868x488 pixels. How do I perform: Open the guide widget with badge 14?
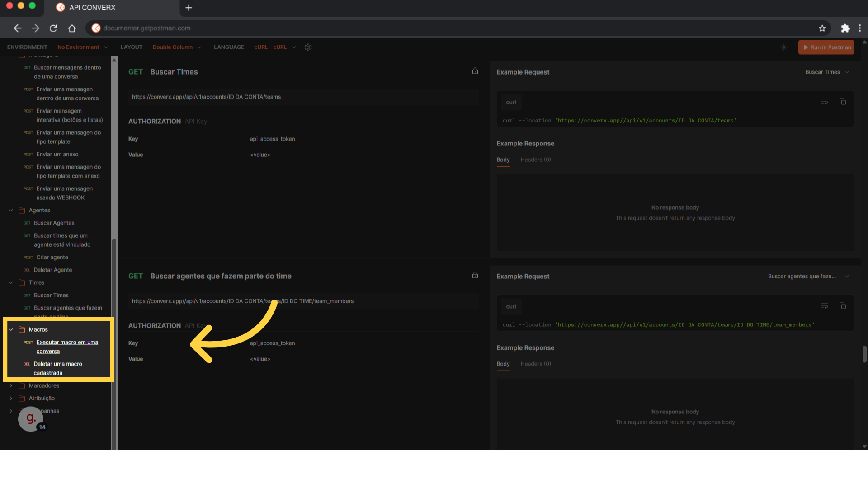click(31, 419)
